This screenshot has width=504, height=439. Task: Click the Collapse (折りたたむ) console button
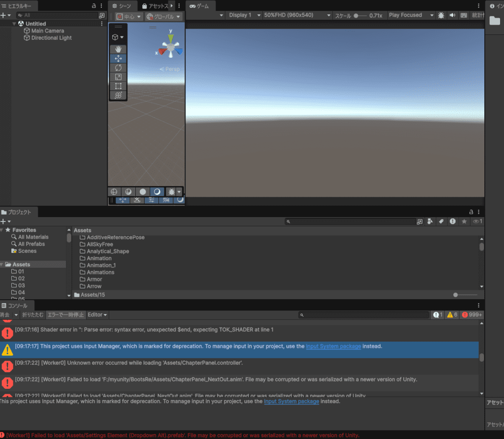click(32, 315)
